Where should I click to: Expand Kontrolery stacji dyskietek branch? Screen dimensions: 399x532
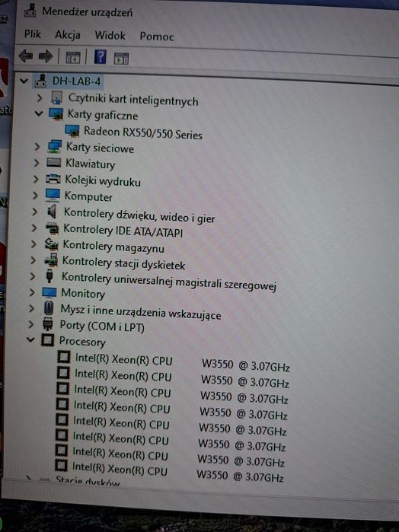pyautogui.click(x=33, y=260)
